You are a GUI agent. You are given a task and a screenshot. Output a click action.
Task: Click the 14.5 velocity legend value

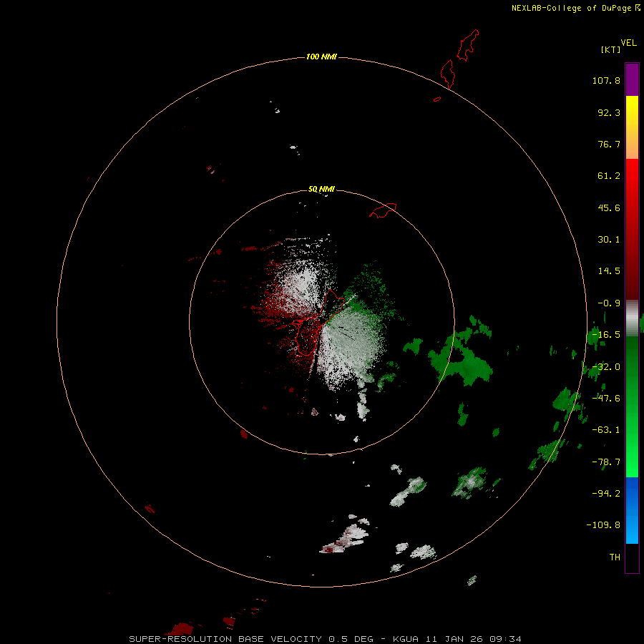click(x=609, y=271)
